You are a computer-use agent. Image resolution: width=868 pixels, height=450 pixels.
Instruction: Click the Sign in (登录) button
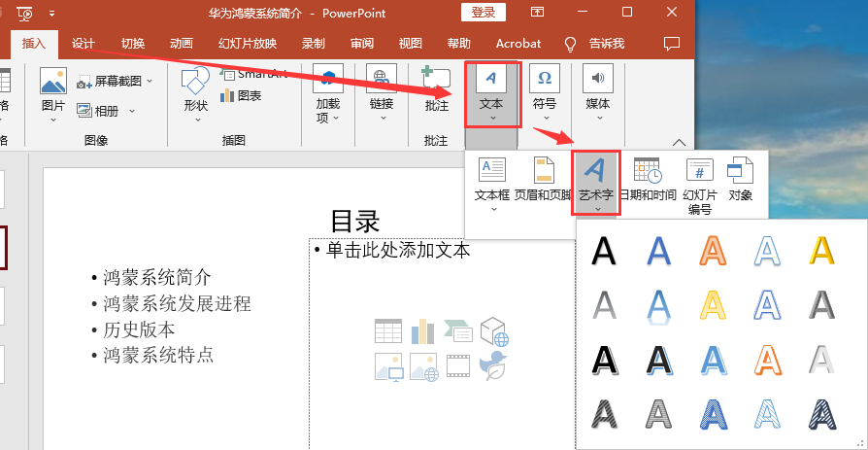[483, 13]
